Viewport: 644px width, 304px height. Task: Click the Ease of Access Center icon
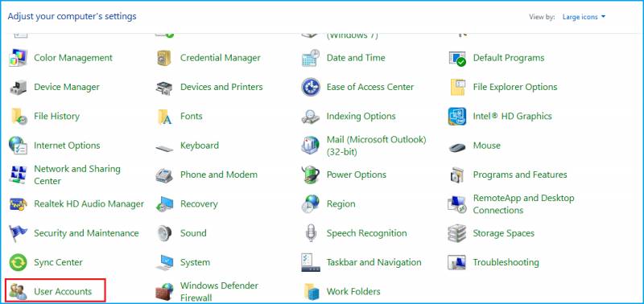pyautogui.click(x=311, y=87)
